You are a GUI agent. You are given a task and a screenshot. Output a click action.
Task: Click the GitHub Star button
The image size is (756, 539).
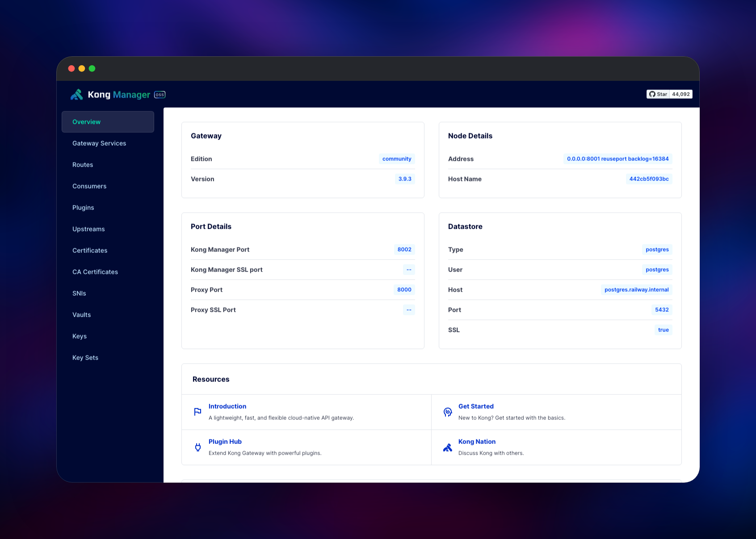(x=658, y=94)
